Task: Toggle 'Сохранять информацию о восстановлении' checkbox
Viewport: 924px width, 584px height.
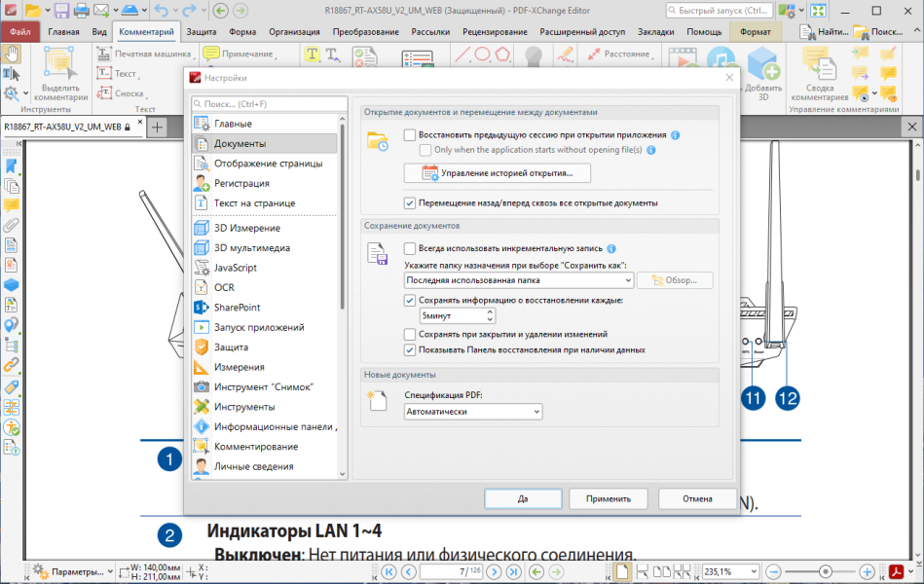Action: [410, 301]
